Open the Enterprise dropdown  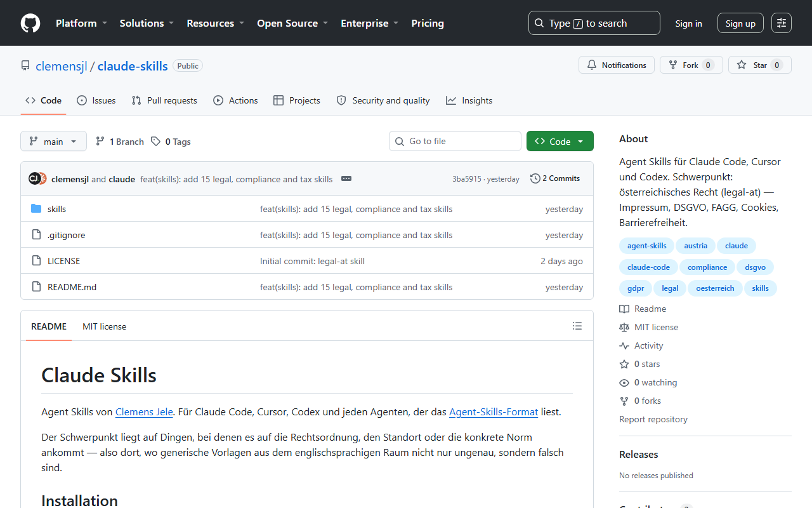(x=370, y=23)
